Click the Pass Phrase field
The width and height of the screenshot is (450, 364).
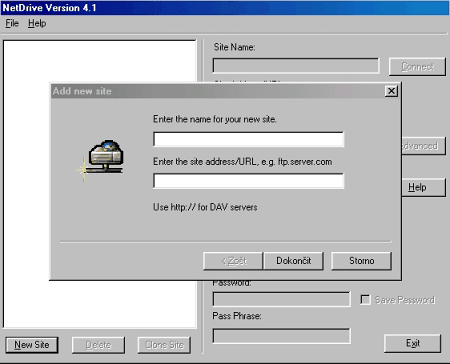[282, 336]
